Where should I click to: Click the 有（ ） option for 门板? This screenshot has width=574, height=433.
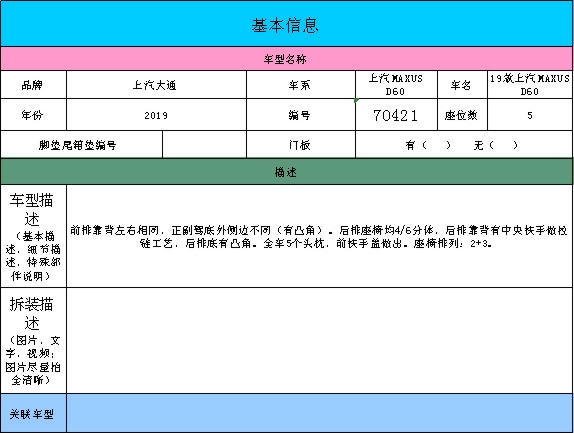pos(428,145)
